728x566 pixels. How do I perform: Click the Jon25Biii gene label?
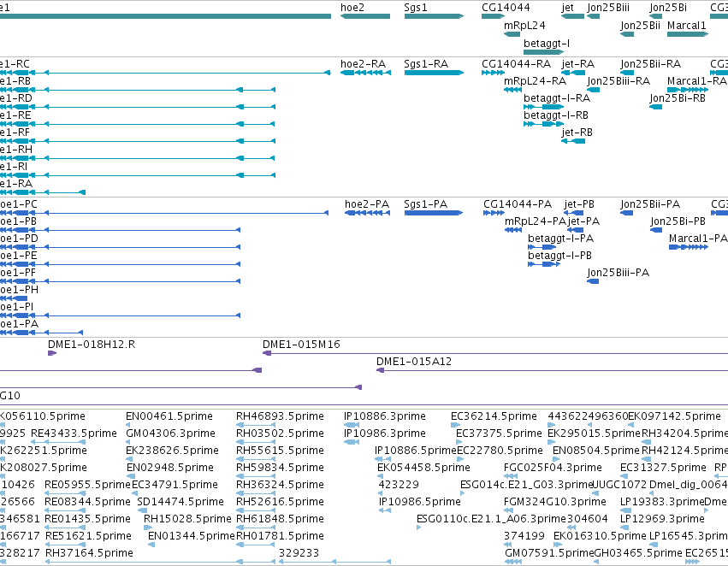click(608, 8)
